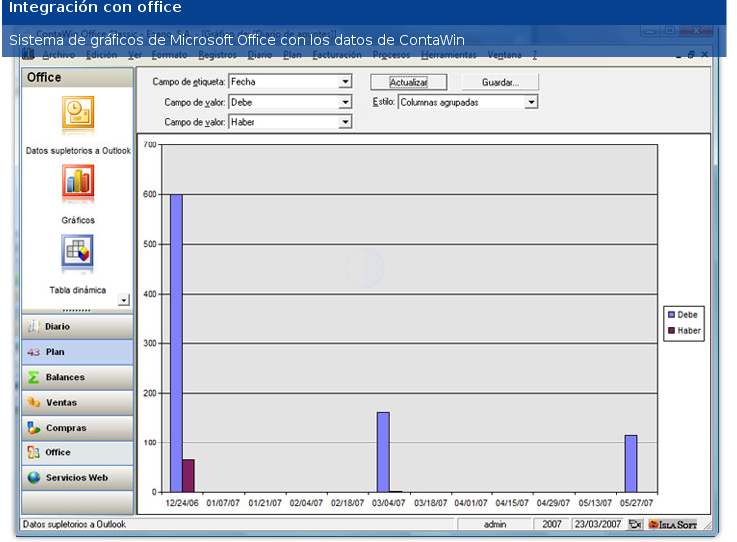The width and height of the screenshot is (737, 542).
Task: Click the admin user in status bar
Action: pyautogui.click(x=495, y=524)
